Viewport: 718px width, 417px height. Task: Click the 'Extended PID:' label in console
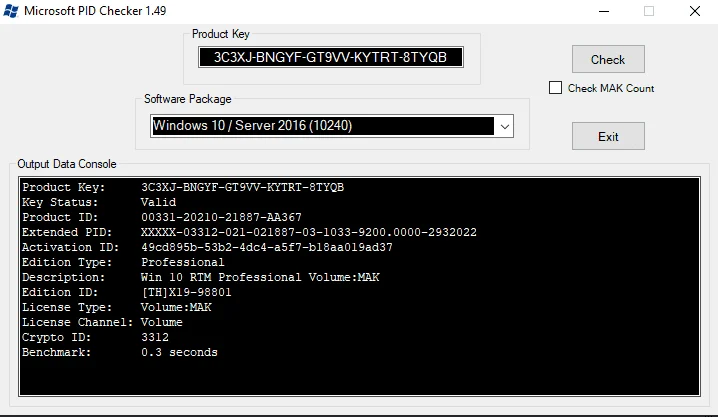point(67,232)
